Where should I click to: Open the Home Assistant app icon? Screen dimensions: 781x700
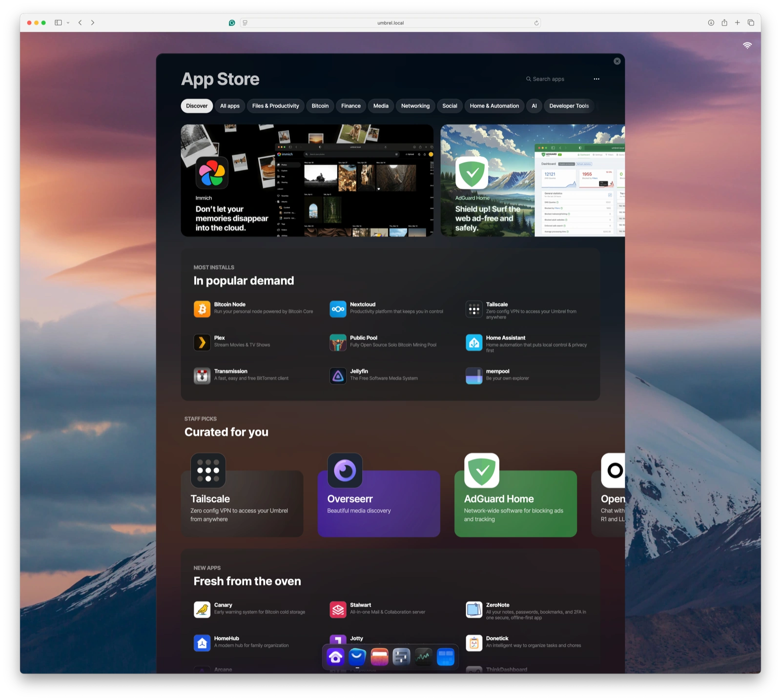[x=474, y=342]
